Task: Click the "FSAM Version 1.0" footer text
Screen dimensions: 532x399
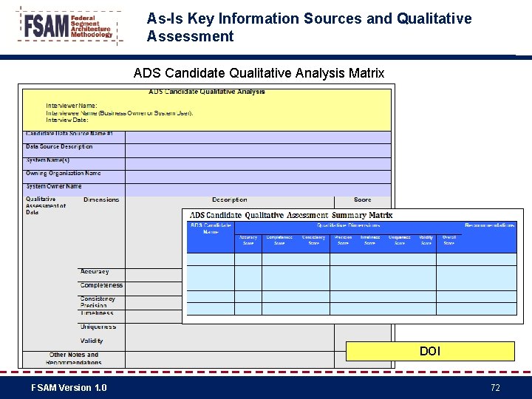Action: (x=69, y=387)
